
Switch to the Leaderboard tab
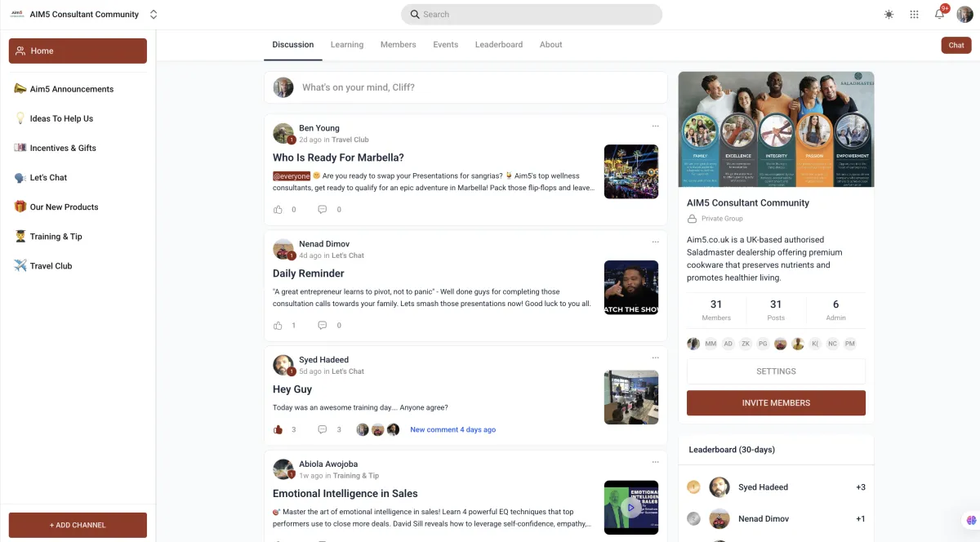pyautogui.click(x=499, y=44)
